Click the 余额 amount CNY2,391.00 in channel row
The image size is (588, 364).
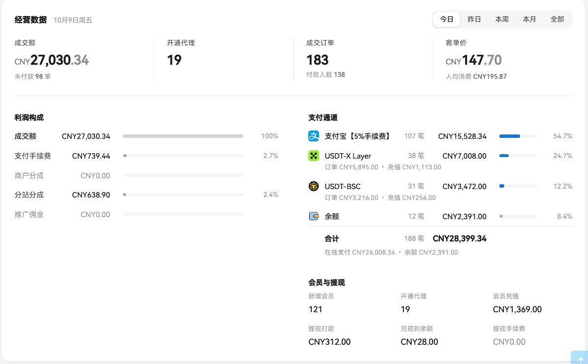[x=464, y=217]
